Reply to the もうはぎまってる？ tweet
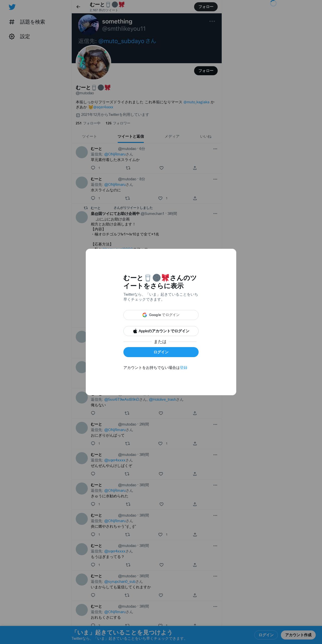The width and height of the screenshot is (322, 644). point(93,565)
